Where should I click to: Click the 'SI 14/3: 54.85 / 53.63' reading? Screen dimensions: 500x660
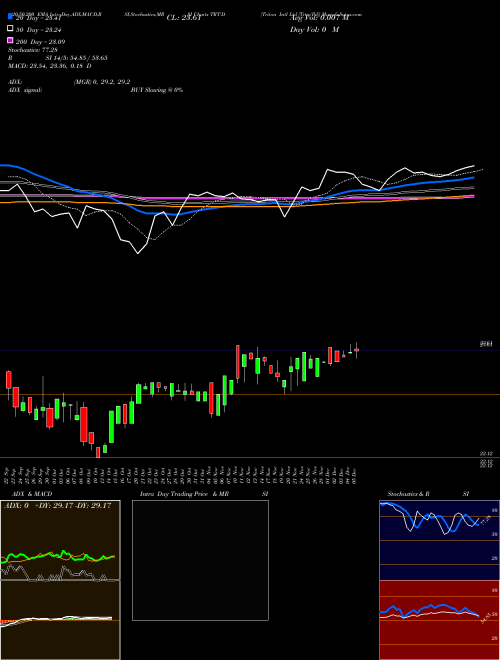point(77,58)
